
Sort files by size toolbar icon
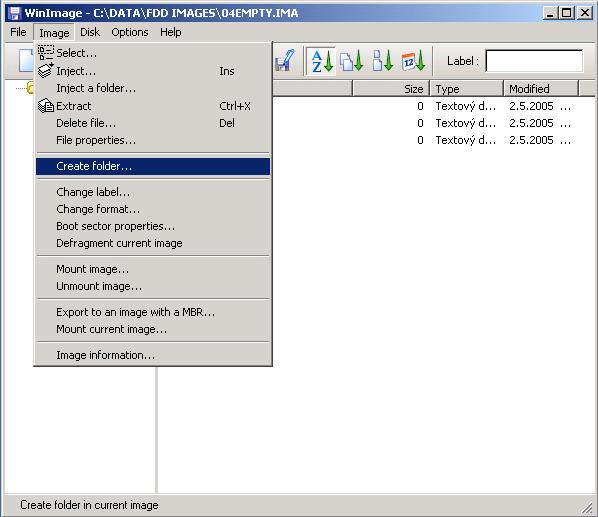[x=383, y=61]
